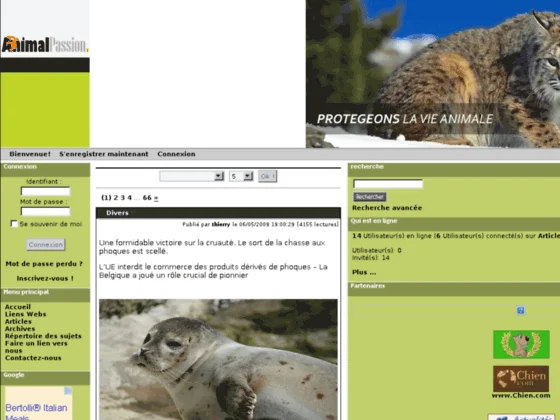Screen dimensions: 560x420
Task: Open Archives menu entry
Action: point(20,329)
